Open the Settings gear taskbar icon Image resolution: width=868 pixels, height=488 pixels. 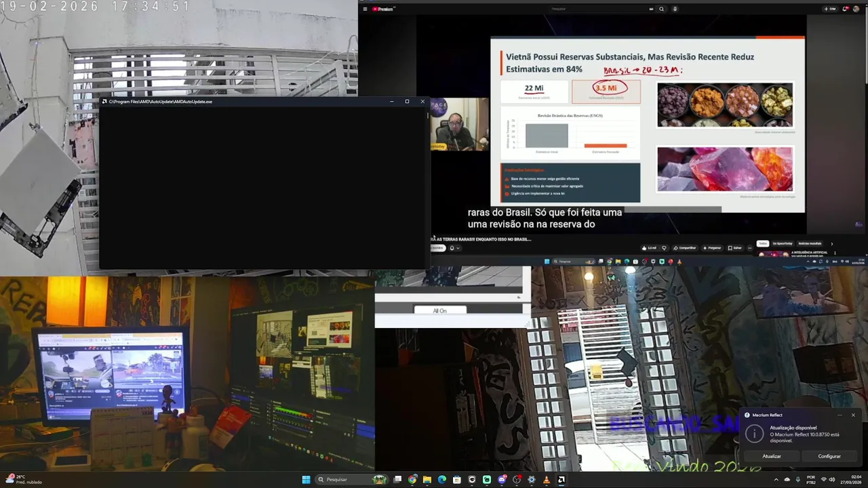click(x=532, y=480)
